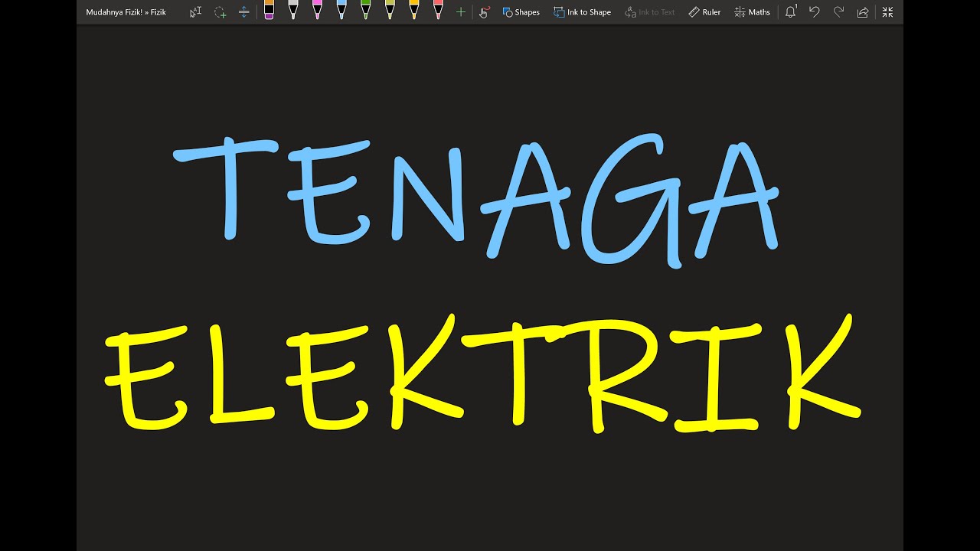Select the purple eraser/highlighter pen
The width and height of the screenshot is (980, 551).
[x=269, y=10]
